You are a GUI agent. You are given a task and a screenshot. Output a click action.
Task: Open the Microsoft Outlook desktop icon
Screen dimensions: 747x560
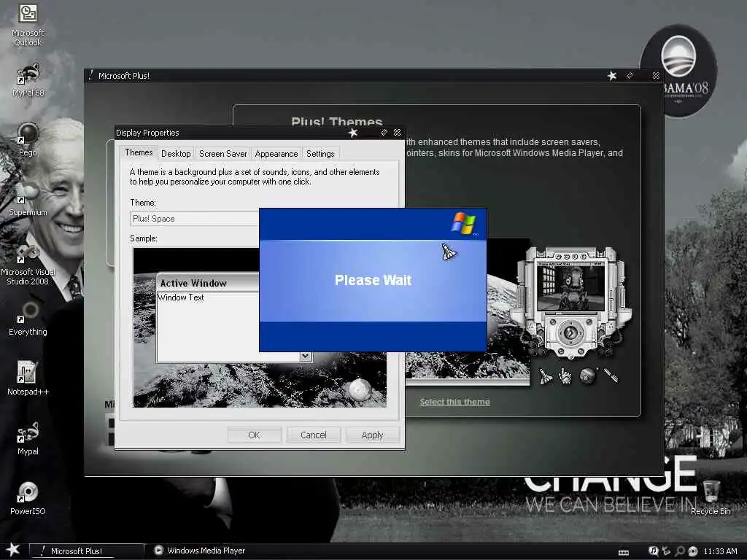tap(28, 24)
